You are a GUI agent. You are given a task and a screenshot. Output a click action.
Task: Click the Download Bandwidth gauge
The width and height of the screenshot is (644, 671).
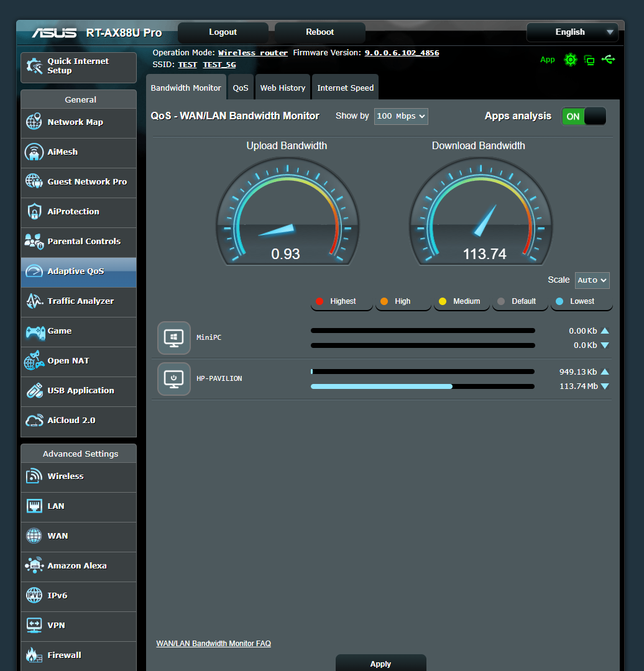click(481, 211)
